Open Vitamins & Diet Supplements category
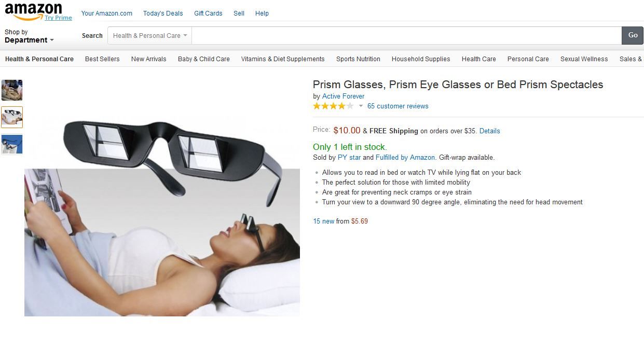Image resolution: width=644 pixels, height=347 pixels. pos(283,59)
